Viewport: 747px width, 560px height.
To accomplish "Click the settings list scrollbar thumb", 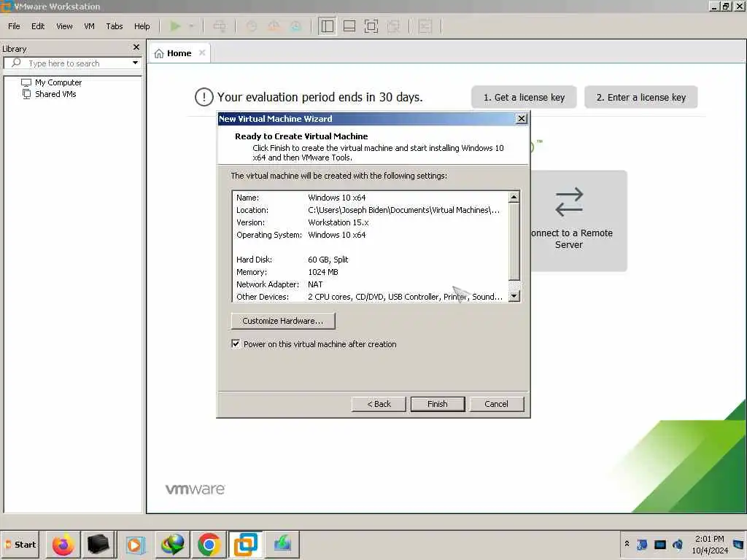I will tap(514, 241).
